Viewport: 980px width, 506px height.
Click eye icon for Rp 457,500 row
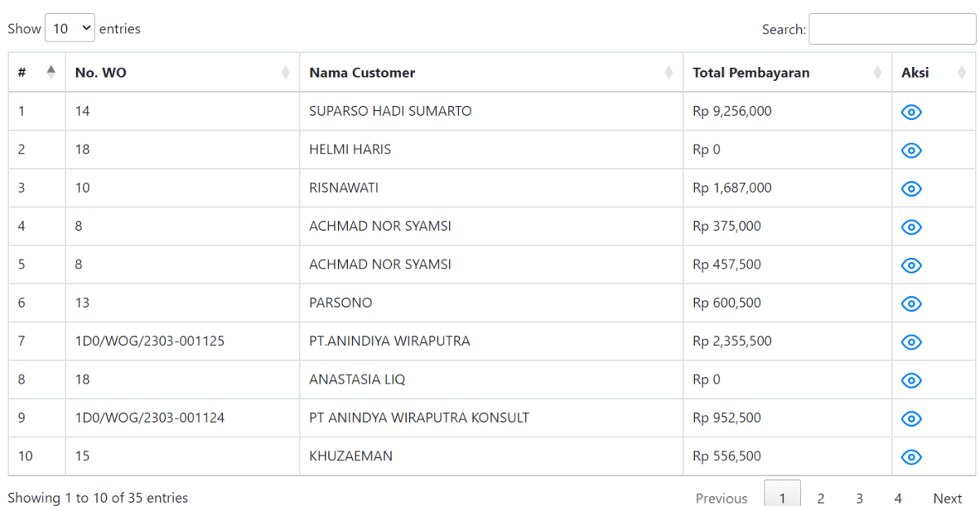[911, 265]
